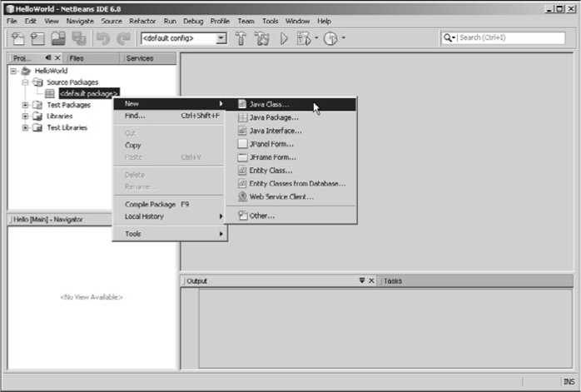Click the Hello [Main] - Navigator tab
This screenshot has width=581, height=392.
pyautogui.click(x=48, y=220)
